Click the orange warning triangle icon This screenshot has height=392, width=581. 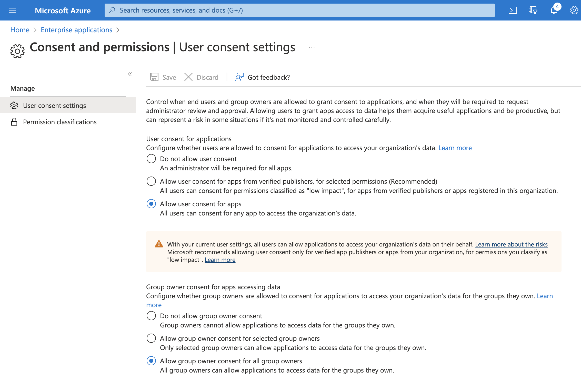(159, 244)
